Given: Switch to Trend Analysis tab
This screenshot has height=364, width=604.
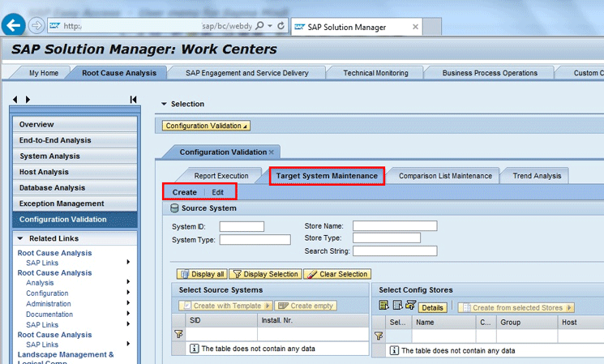Looking at the screenshot, I should click(537, 176).
